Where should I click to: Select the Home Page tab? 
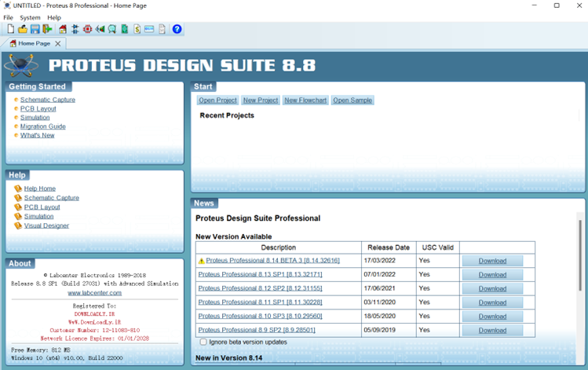[x=34, y=43]
